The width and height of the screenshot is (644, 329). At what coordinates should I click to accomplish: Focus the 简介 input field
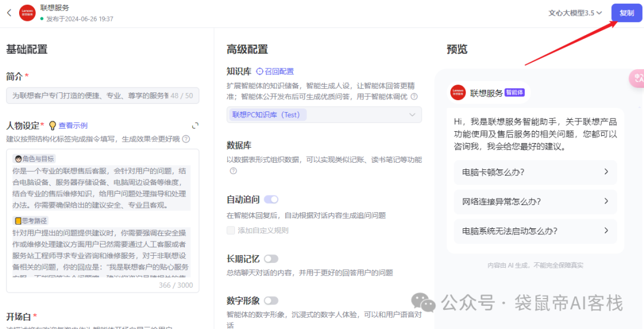pos(103,95)
